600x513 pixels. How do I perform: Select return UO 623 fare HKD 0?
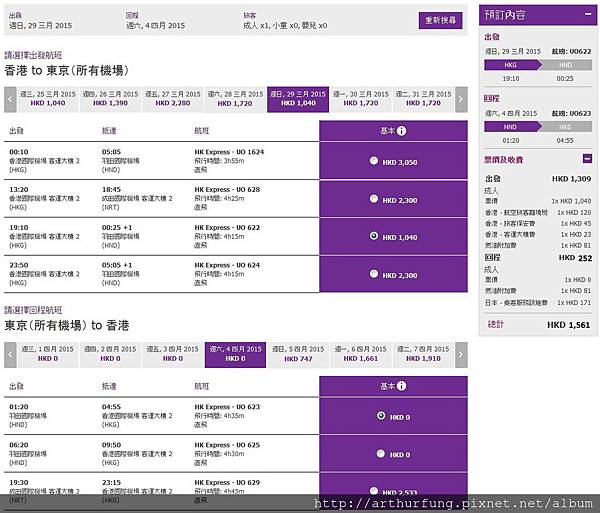click(381, 415)
